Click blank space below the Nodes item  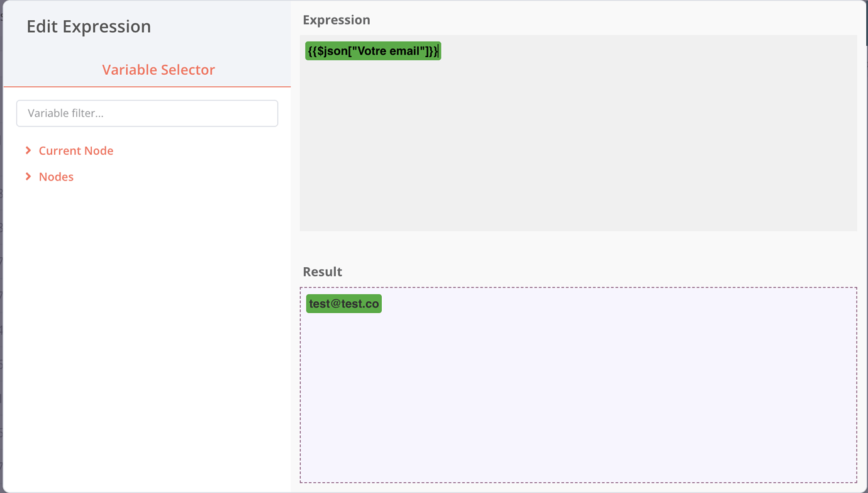coord(147,314)
